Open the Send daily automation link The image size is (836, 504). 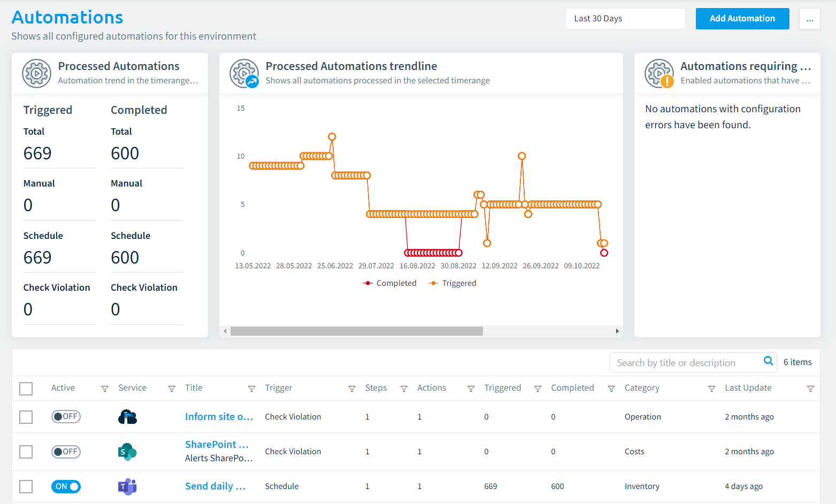(x=215, y=486)
